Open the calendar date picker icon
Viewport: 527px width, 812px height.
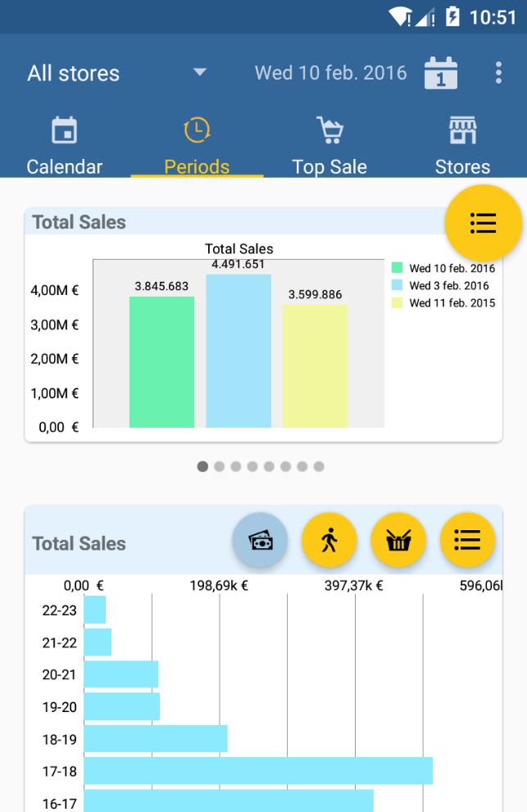[441, 73]
